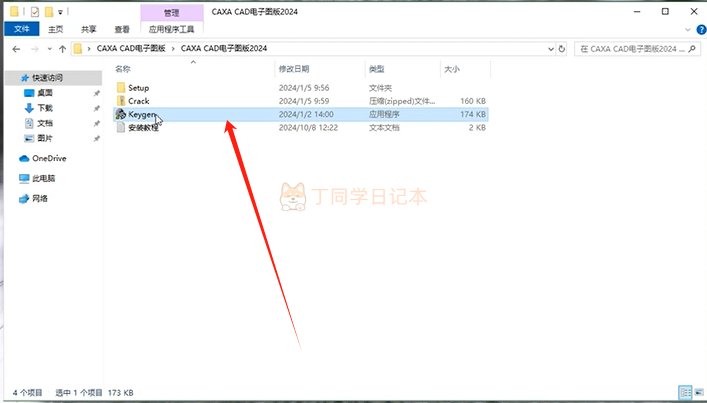This screenshot has width=707, height=403.
Task: Unpin 文档 using its pin icon
Action: pyautogui.click(x=96, y=124)
